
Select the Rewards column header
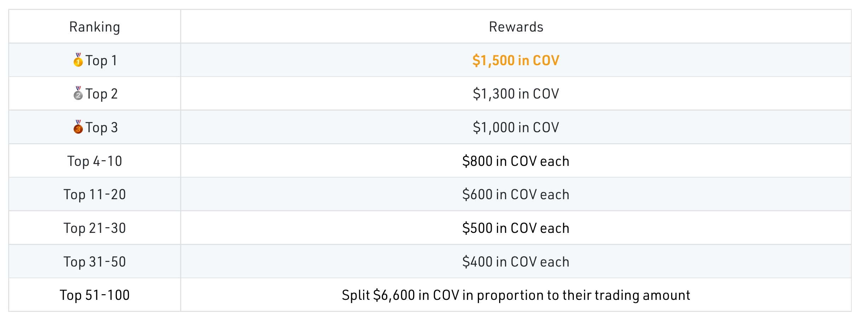pyautogui.click(x=516, y=27)
